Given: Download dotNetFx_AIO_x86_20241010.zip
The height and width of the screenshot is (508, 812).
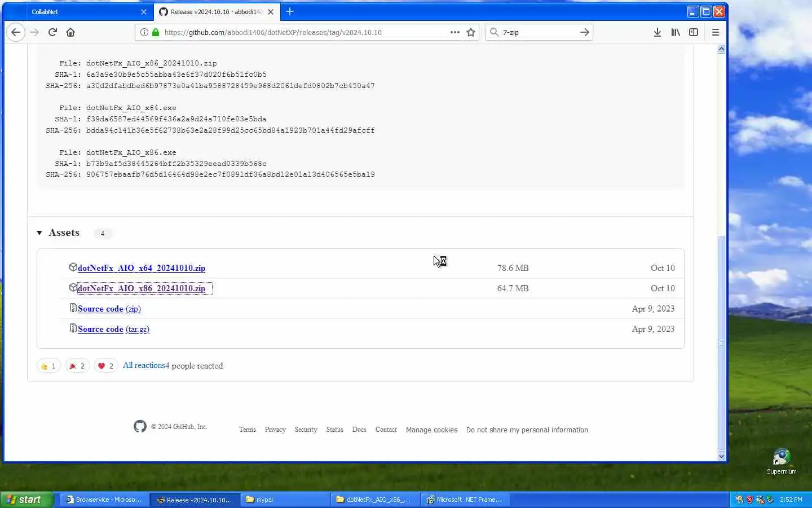Looking at the screenshot, I should pos(142,288).
